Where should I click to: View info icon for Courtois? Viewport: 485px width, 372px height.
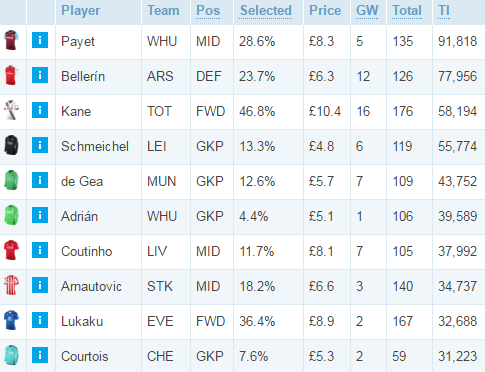coord(40,355)
